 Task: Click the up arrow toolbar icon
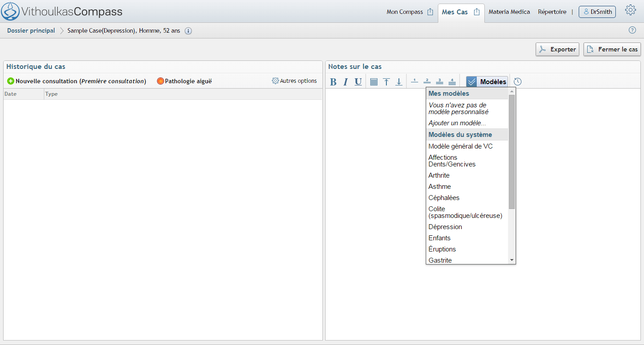386,82
